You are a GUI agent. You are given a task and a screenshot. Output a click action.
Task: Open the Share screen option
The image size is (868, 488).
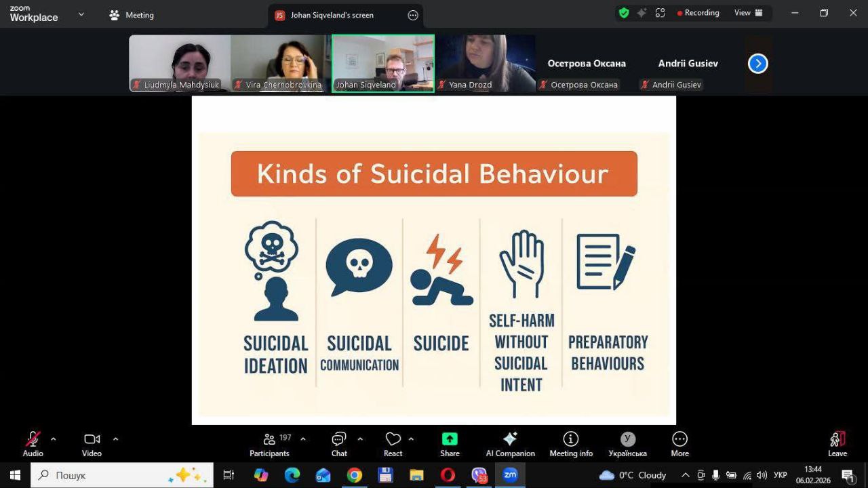coord(450,444)
